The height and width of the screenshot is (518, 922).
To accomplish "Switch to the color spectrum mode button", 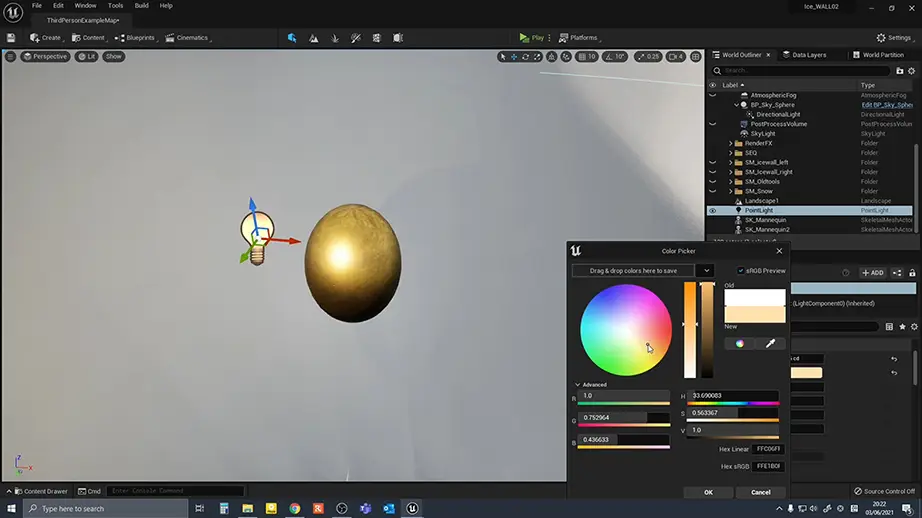I will pos(740,343).
